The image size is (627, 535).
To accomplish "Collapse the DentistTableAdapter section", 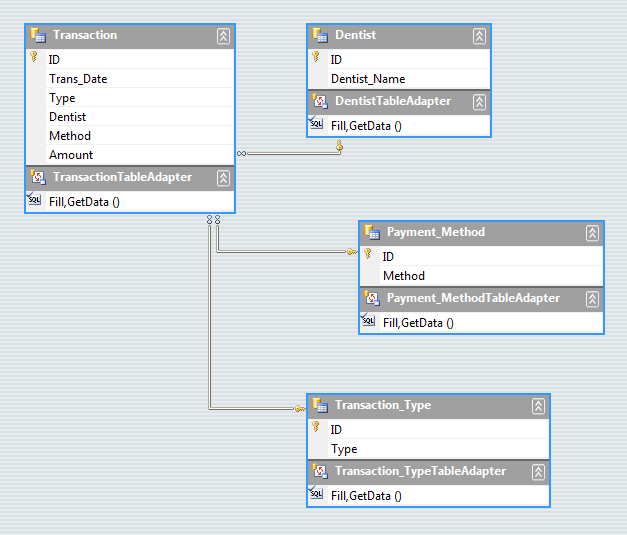I will pos(479,102).
